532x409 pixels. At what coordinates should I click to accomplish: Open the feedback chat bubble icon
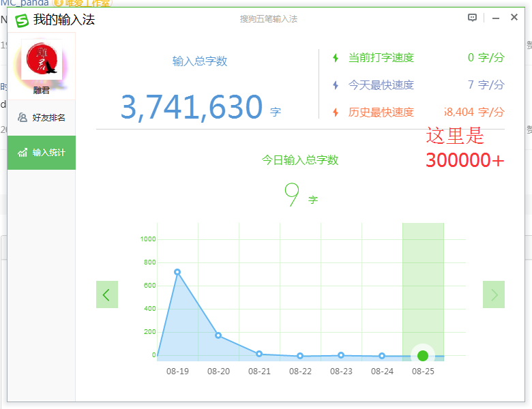(x=472, y=18)
